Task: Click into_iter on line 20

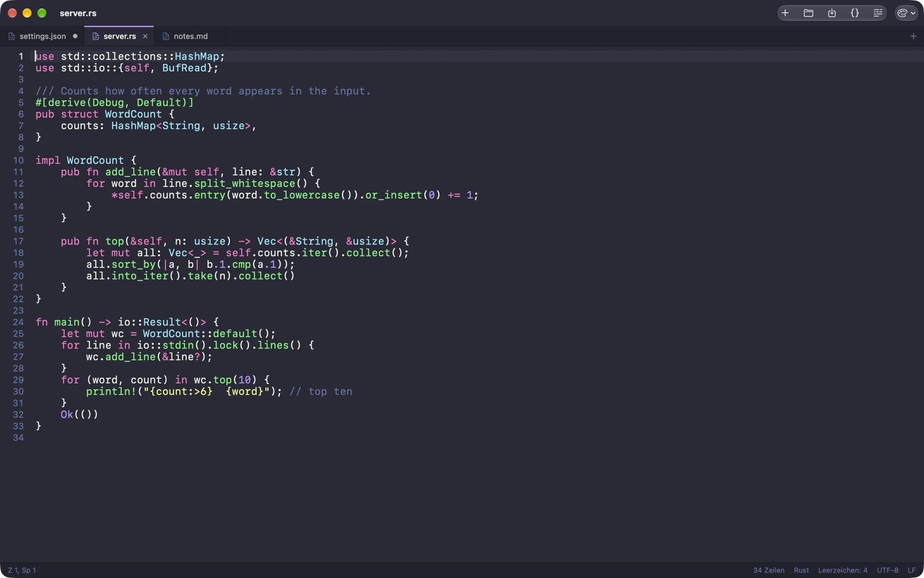Action: click(140, 276)
